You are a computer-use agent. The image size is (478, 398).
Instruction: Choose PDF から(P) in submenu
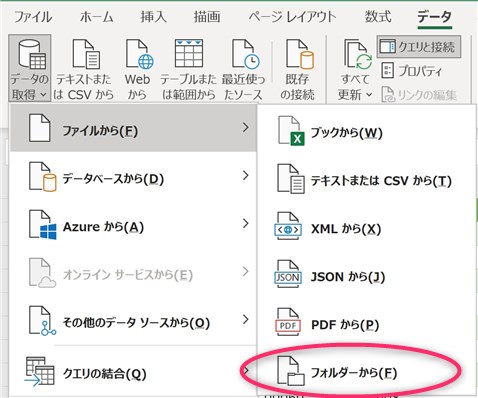[x=367, y=323]
